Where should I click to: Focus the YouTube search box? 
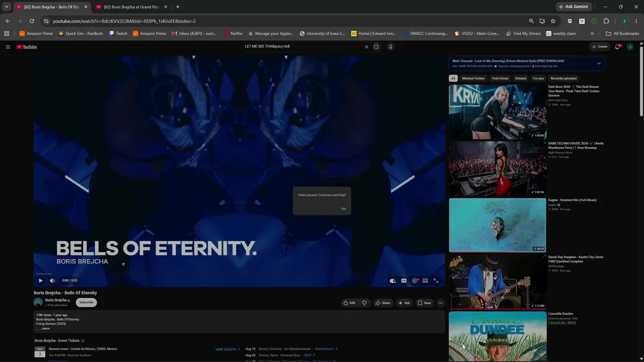tap(302, 47)
